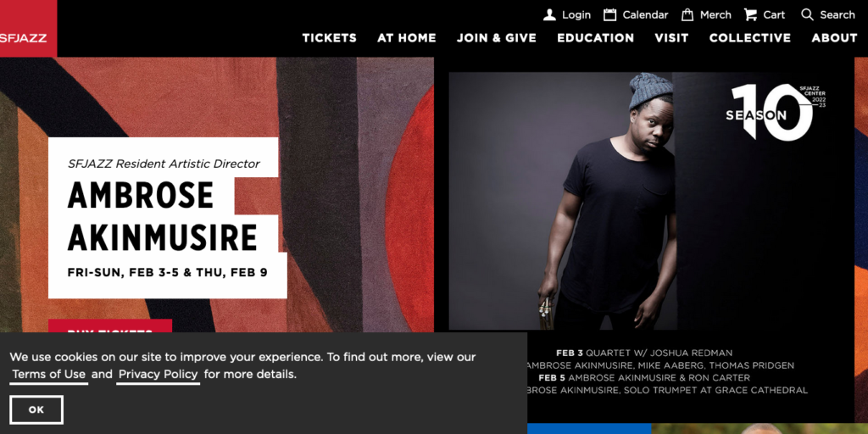868x434 pixels.
Task: Open the Calendar icon
Action: (609, 14)
